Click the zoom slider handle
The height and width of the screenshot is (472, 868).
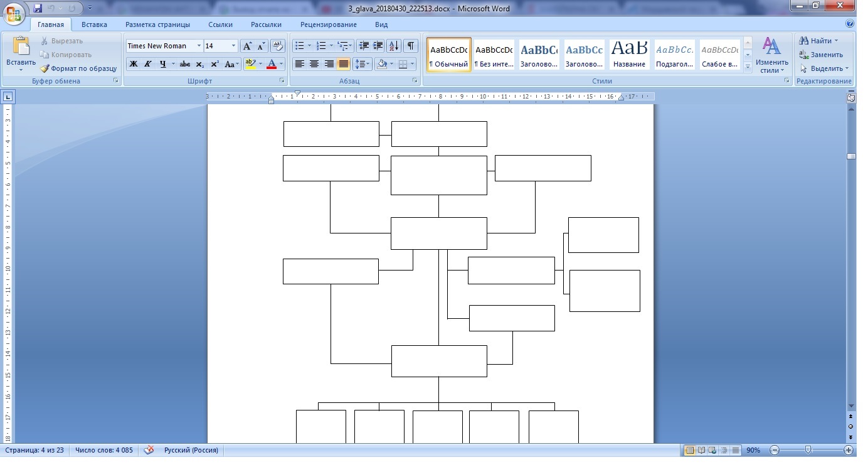pyautogui.click(x=808, y=450)
